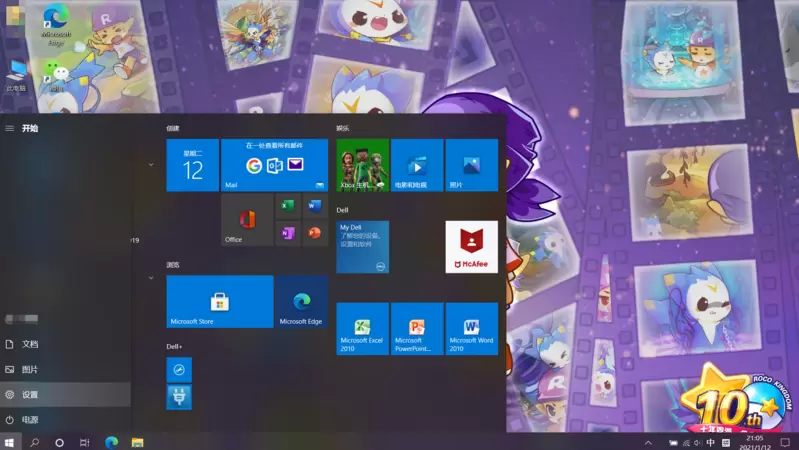
Task: Click the chevron beside Microsoft Store tile
Action: click(151, 278)
